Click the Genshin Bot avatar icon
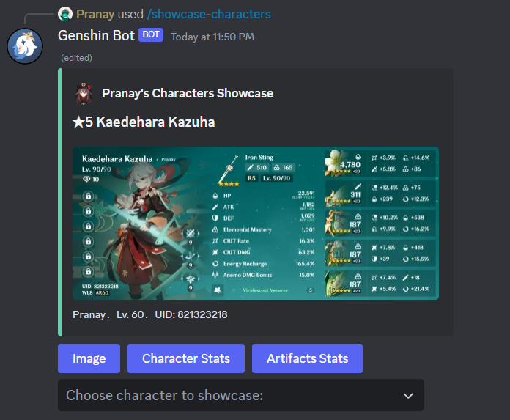 pyautogui.click(x=25, y=46)
